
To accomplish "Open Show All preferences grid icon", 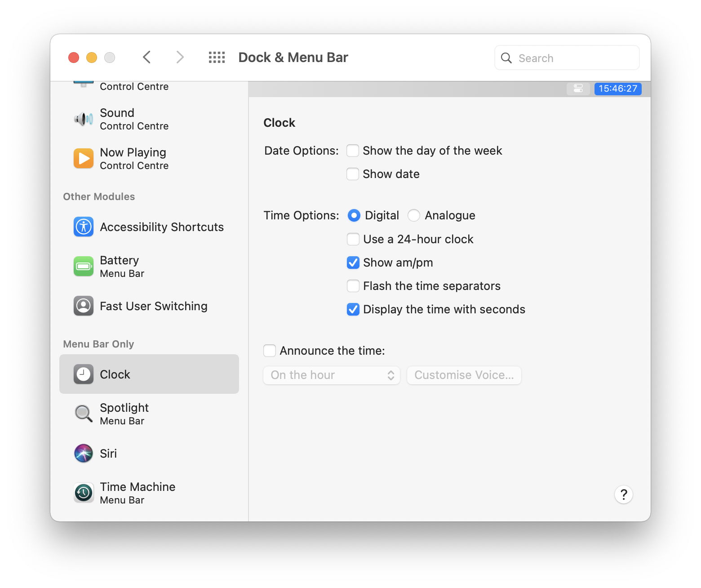I will 216,57.
